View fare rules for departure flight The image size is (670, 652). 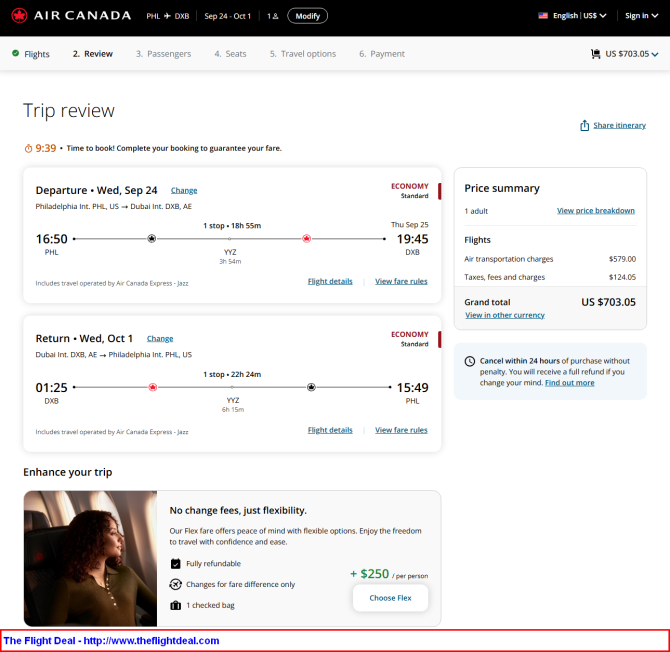click(x=401, y=281)
